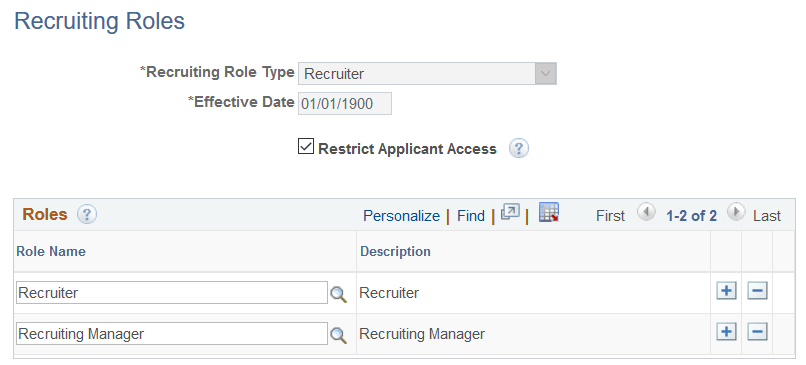
Task: Show previous row arrow in Roles grid
Action: [x=646, y=212]
